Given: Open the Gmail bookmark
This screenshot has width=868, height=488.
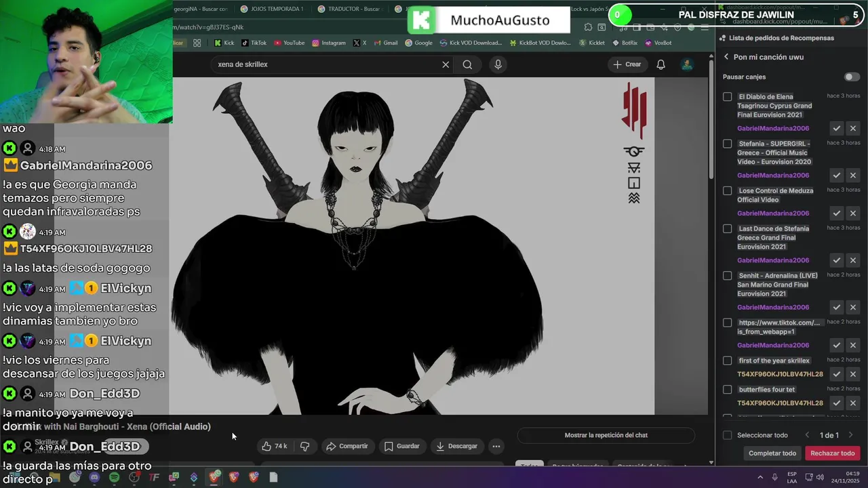Looking at the screenshot, I should tap(385, 43).
